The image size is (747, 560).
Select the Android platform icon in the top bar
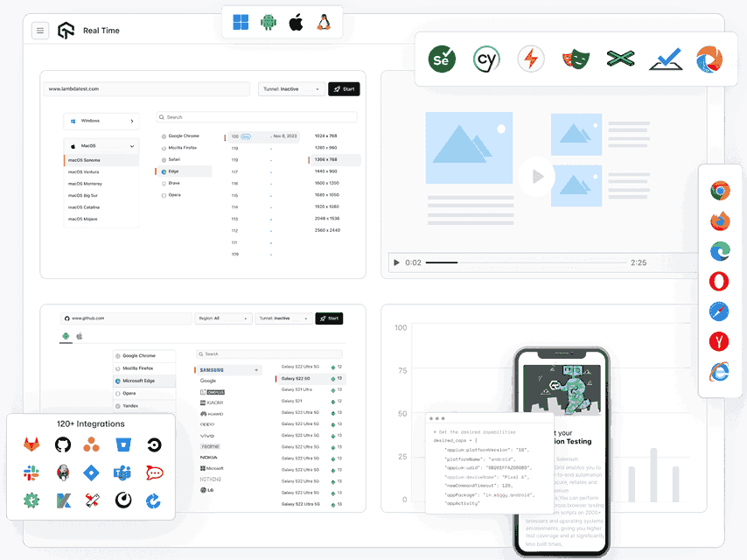coord(269,22)
